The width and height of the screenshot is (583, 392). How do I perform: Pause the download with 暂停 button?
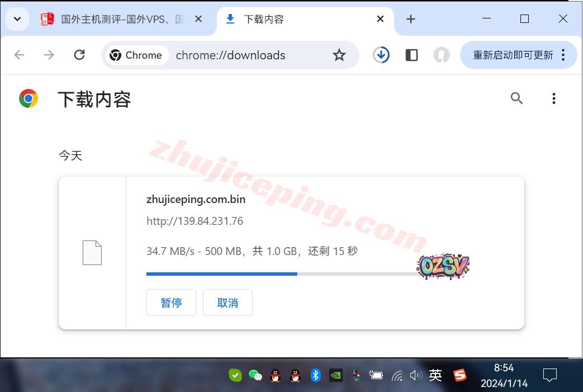pyautogui.click(x=171, y=303)
